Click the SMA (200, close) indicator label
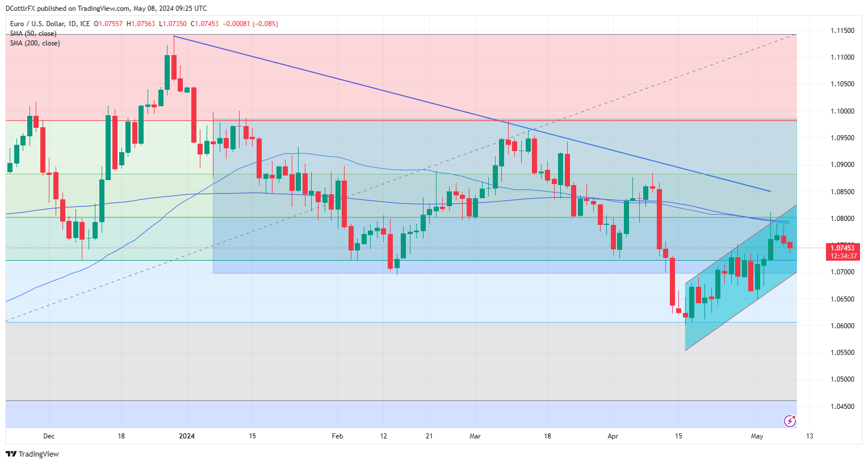The height and width of the screenshot is (464, 868). tap(35, 43)
